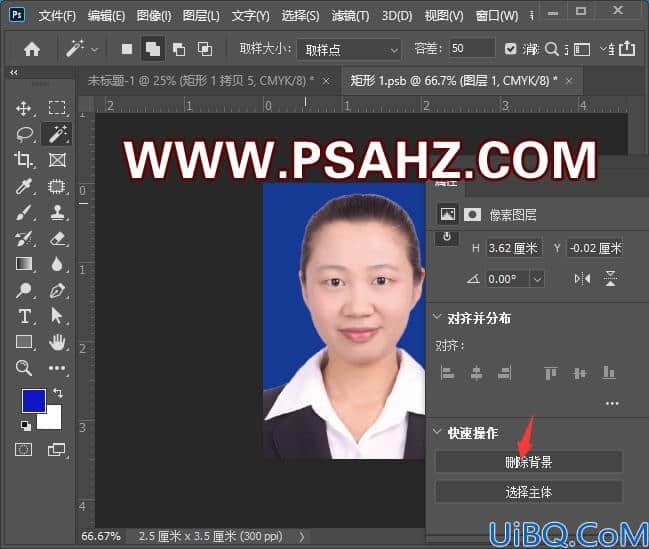Align bottom edges button

pos(608,373)
